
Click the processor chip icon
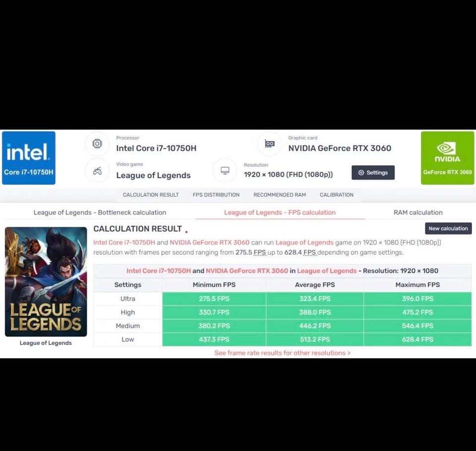tap(97, 144)
